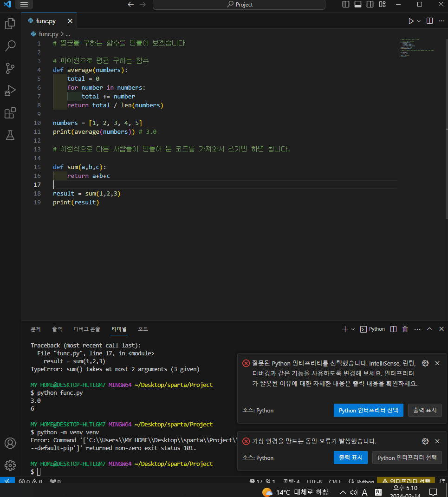Click yellow 인터프리터 선택 warning in status bar
The image size is (448, 497).
click(406, 481)
